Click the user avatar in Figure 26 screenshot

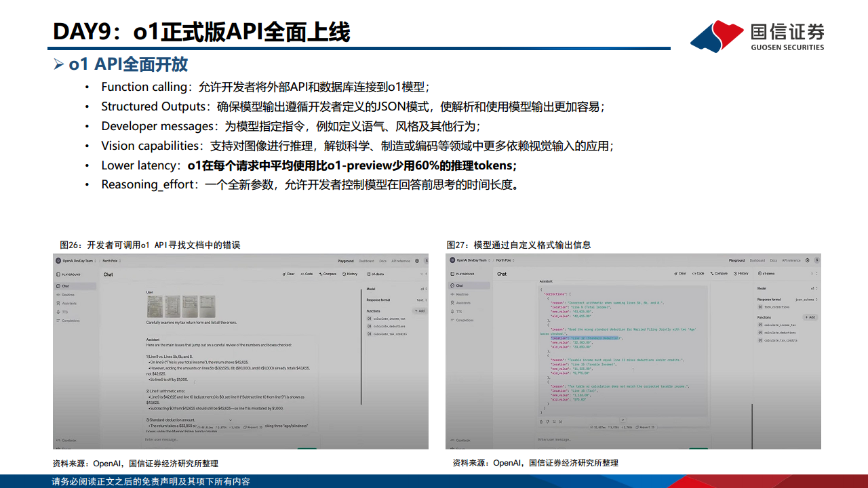pyautogui.click(x=427, y=261)
